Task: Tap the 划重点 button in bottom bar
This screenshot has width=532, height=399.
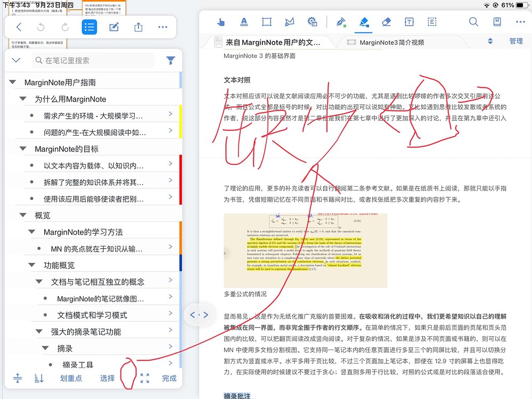Action: (x=72, y=378)
